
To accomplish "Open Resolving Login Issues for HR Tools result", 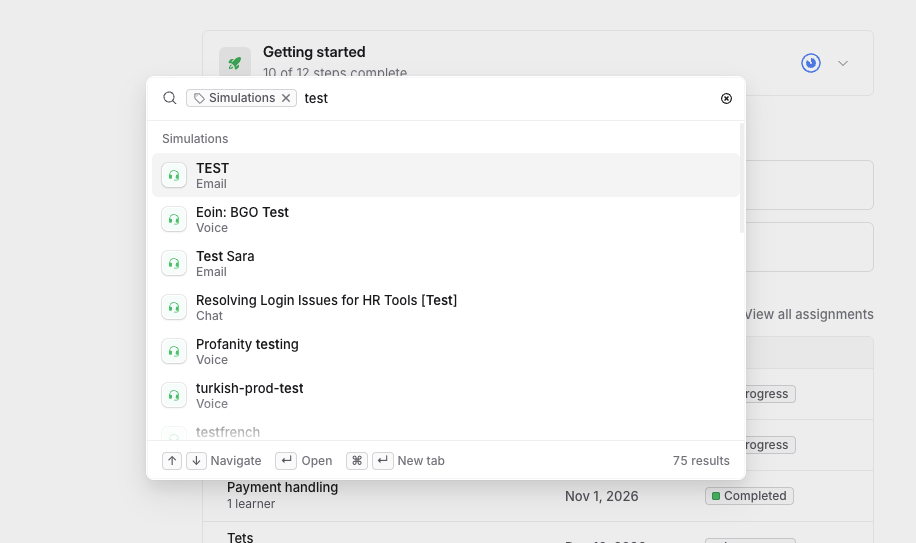I will (446, 307).
